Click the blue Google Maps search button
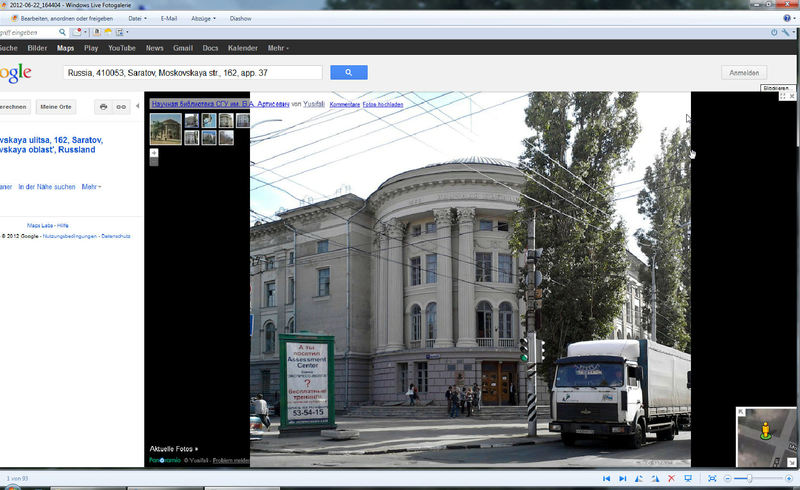This screenshot has width=800, height=490. 349,73
